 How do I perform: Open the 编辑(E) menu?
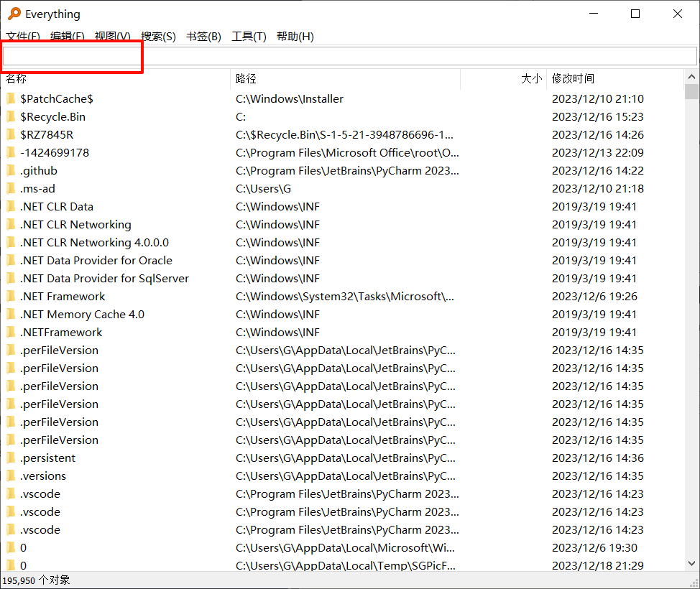(68, 37)
